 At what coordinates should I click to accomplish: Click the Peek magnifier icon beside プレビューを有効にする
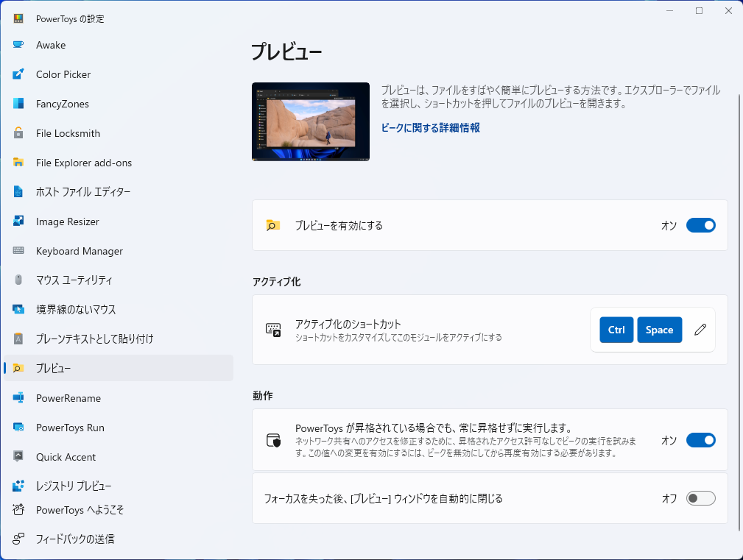(x=272, y=225)
